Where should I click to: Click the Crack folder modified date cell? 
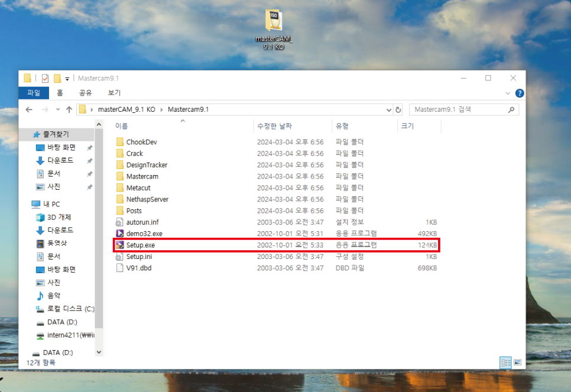(290, 153)
